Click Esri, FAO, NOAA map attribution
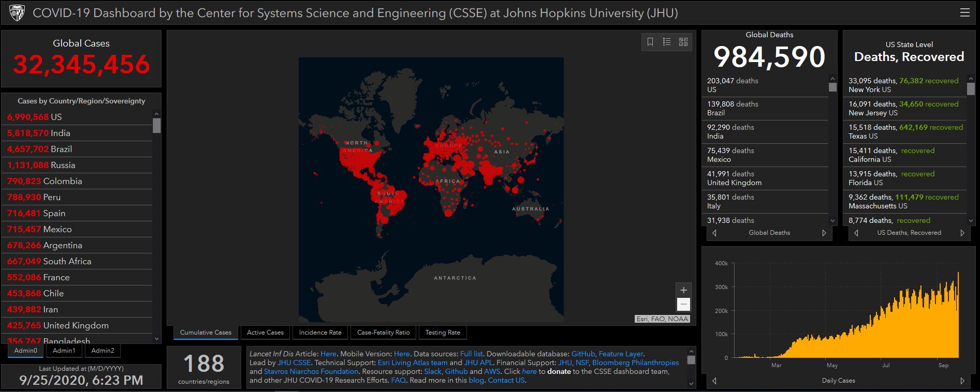 coord(662,319)
